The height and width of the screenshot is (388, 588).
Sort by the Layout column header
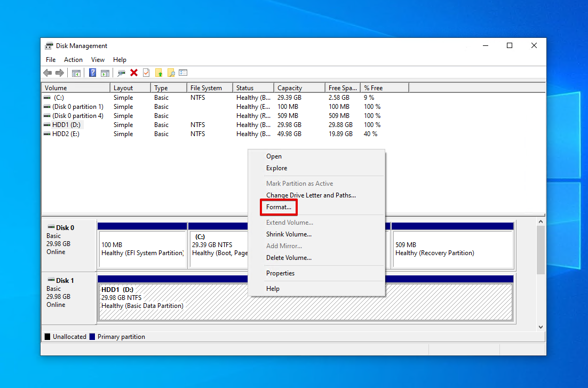pos(130,88)
